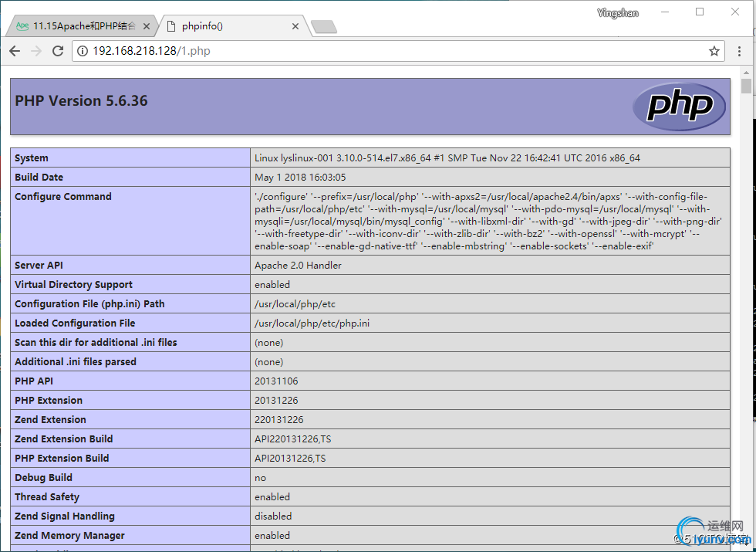
Task: Click the scrollbar up arrow
Action: [747, 73]
